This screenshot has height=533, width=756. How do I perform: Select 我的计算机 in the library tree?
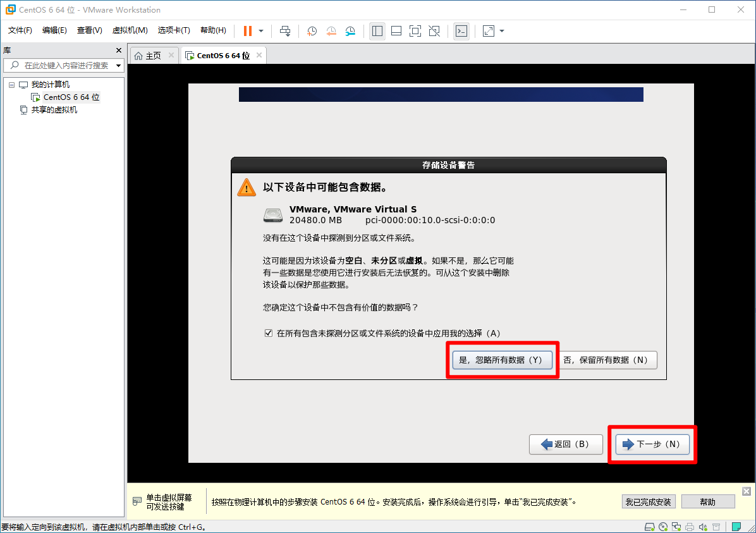(50, 85)
